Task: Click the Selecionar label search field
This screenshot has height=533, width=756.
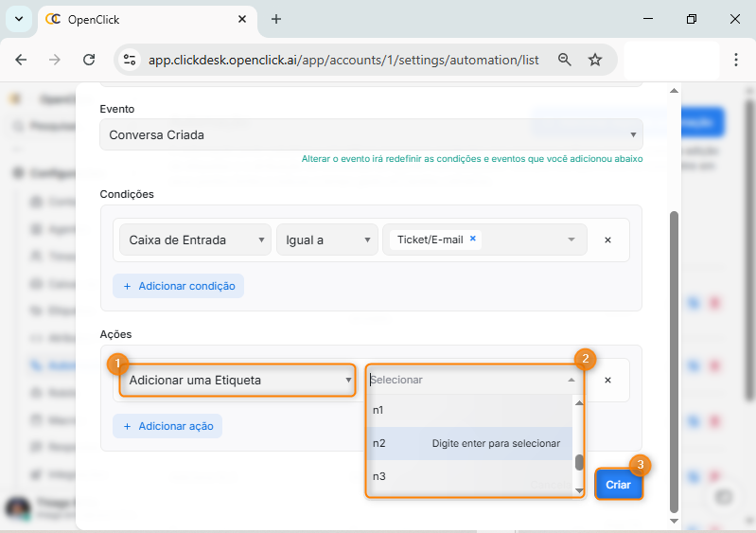Action: click(x=464, y=380)
